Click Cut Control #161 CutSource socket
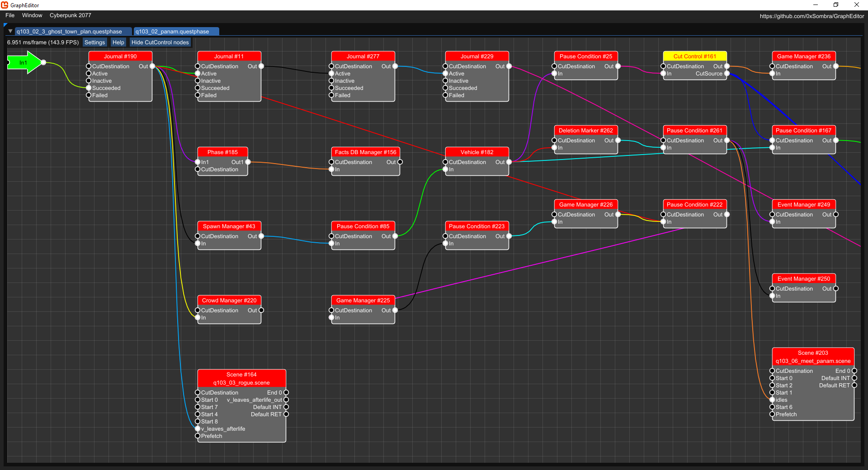 tap(727, 74)
